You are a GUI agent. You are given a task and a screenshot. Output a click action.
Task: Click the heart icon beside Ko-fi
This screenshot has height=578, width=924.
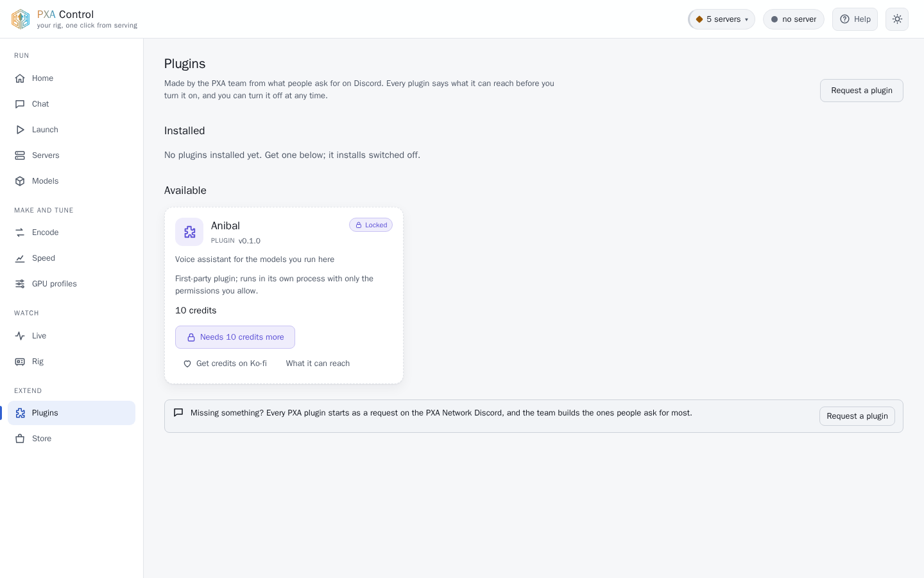[187, 363]
